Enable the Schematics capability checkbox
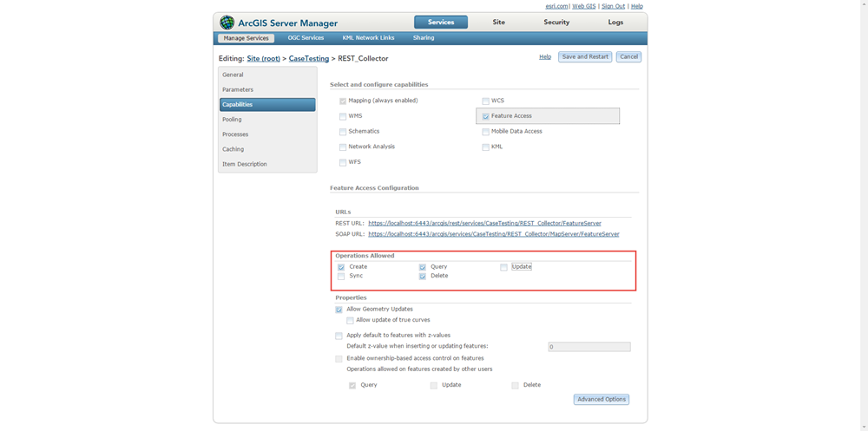 tap(343, 132)
